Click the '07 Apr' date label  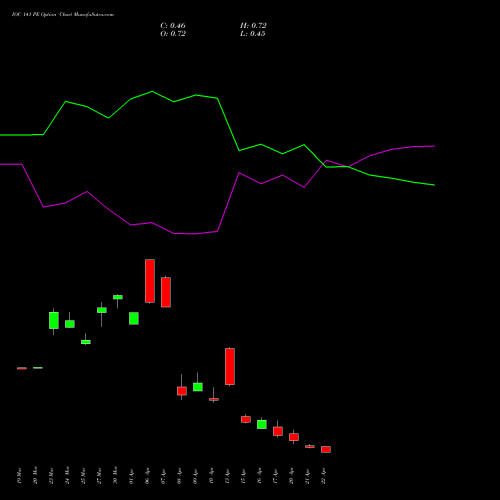(163, 476)
